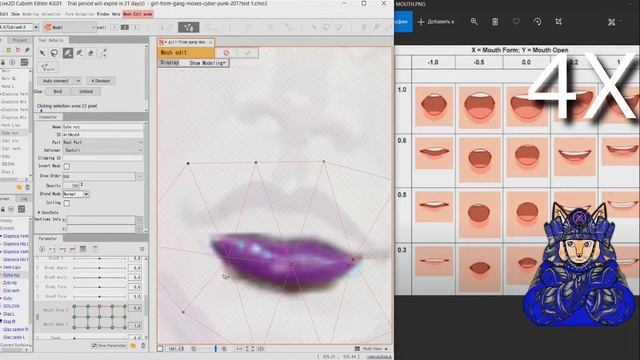This screenshot has width=640, height=360.
Task: Confirm mesh edit with the checkmark button
Action: [247, 53]
